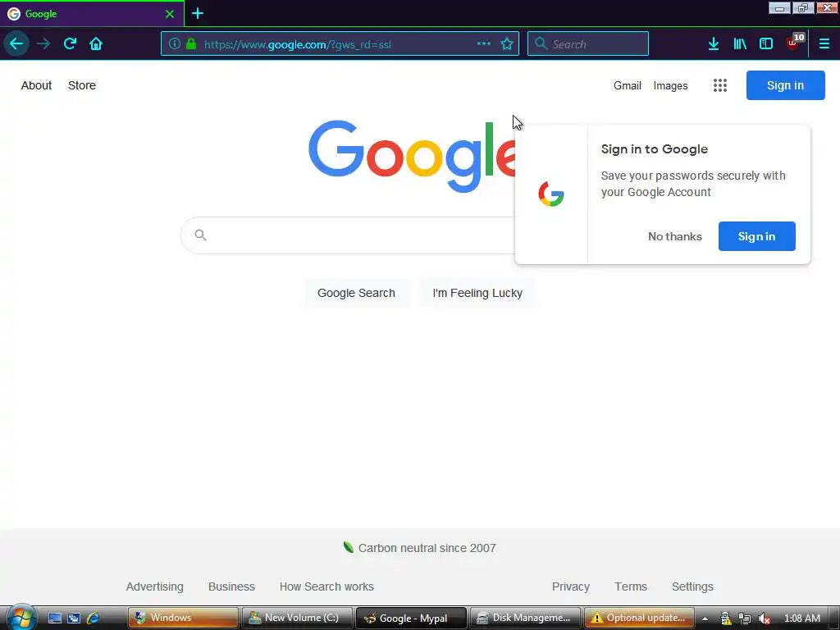840x630 pixels.
Task: Click the Google G logo in popup
Action: [x=551, y=194]
